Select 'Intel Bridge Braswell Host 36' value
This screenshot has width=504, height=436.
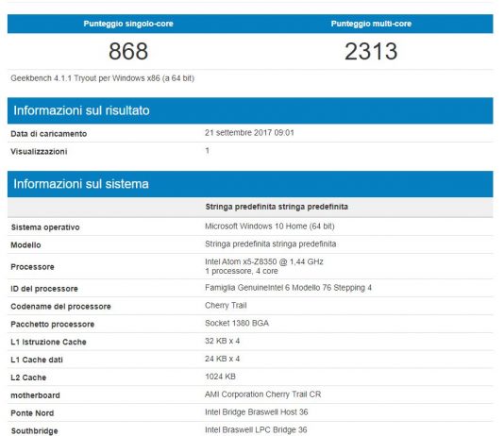257,411
